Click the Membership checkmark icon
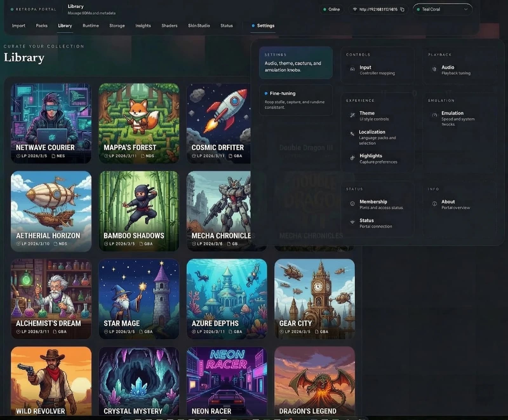This screenshot has width=508, height=420. pos(352,204)
